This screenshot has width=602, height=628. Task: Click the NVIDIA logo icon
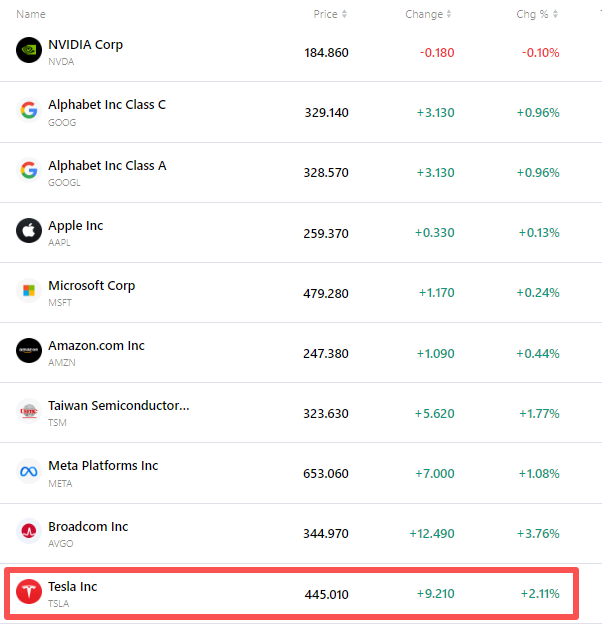click(29, 50)
